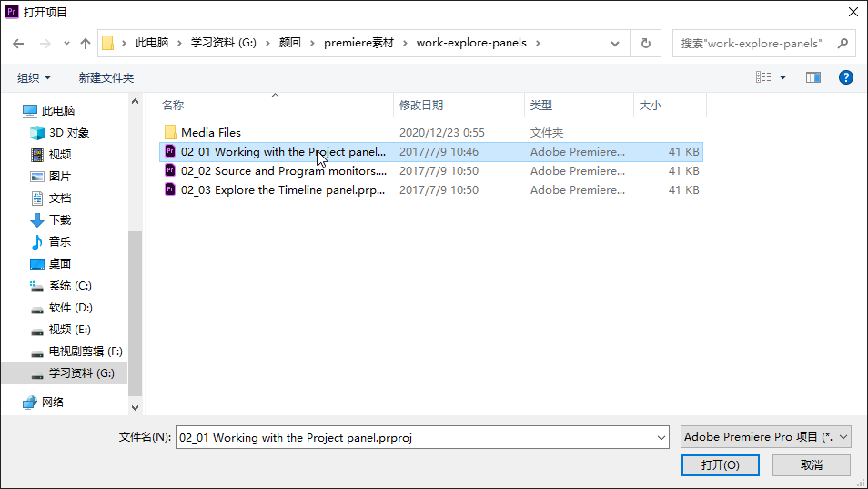868x489 pixels.
Task: Click the sidebar scroll down arrow
Action: click(x=135, y=408)
